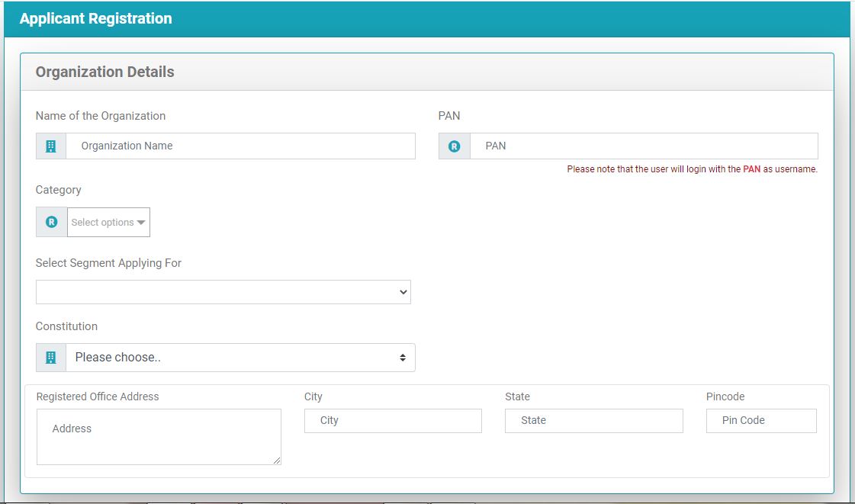Viewport: 855px width, 504px height.
Task: Click into the PAN input field
Action: (x=643, y=146)
